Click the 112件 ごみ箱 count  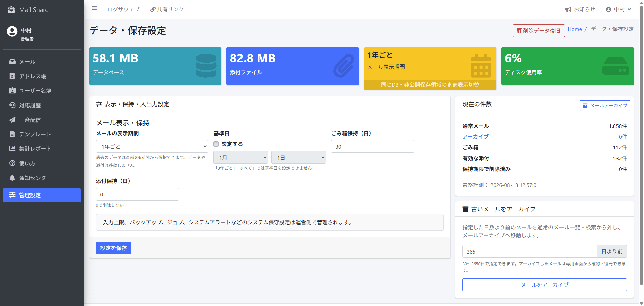620,147
